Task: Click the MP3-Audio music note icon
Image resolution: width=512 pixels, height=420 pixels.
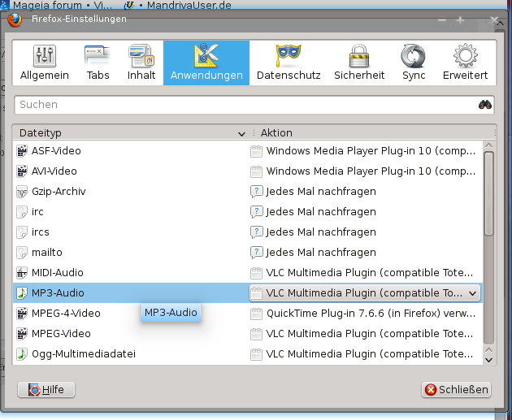Action: [x=22, y=293]
